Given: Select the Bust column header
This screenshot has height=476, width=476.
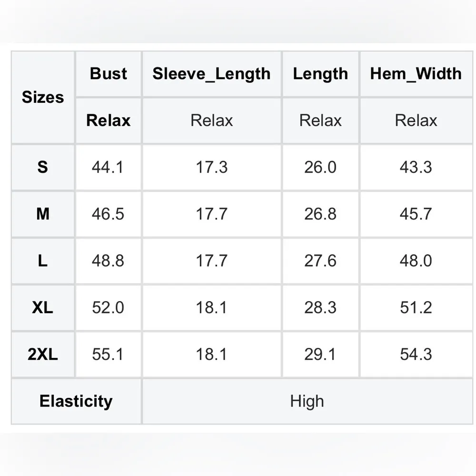Looking at the screenshot, I should point(109,74).
